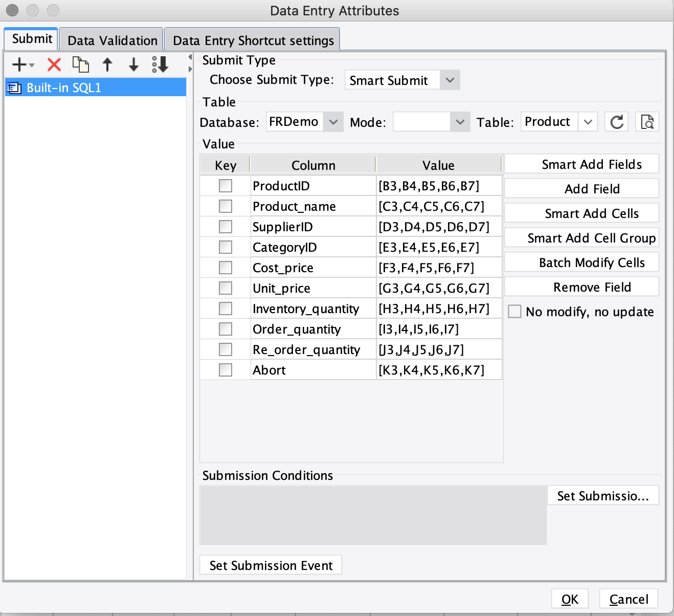This screenshot has height=616, width=674.
Task: Switch to the Data Validation tab
Action: 111,39
